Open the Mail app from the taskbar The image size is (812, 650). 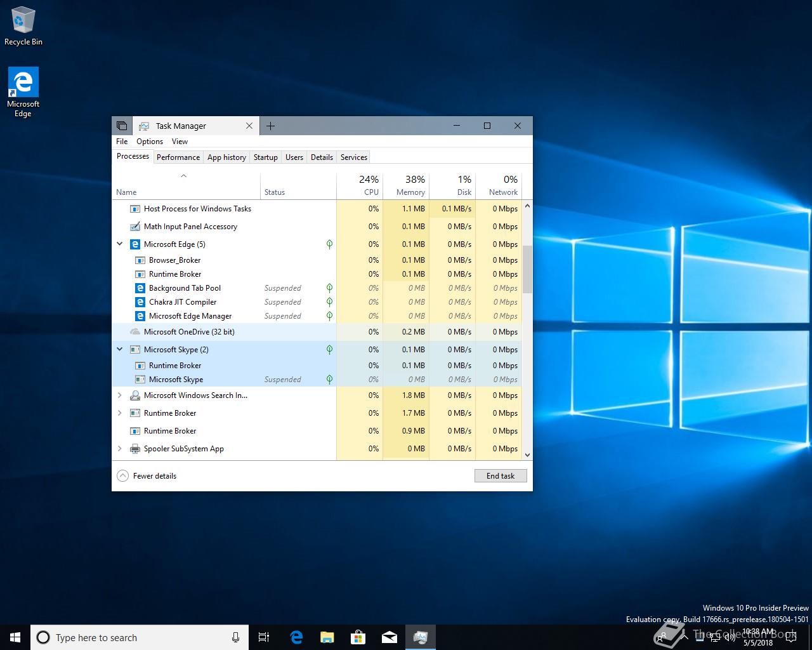389,637
